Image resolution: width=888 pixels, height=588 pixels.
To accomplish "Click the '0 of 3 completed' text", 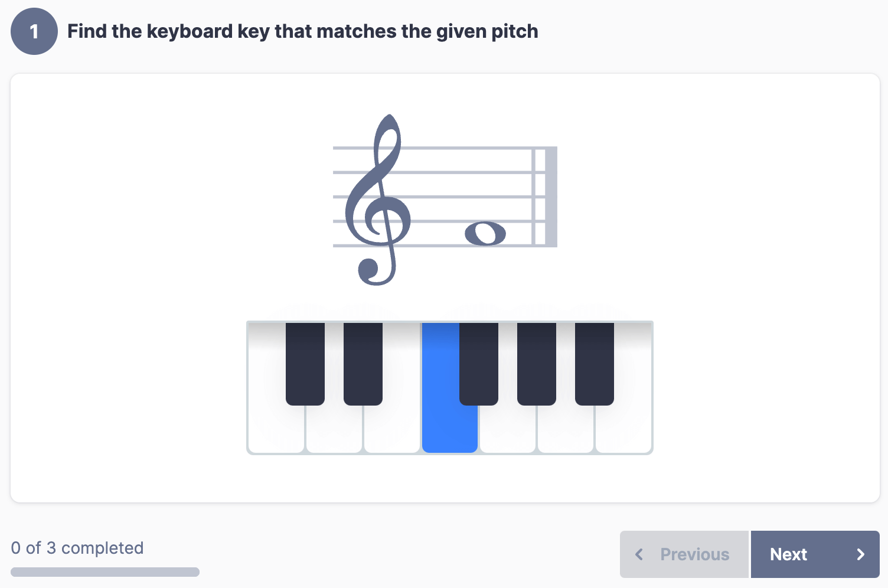I will (77, 548).
